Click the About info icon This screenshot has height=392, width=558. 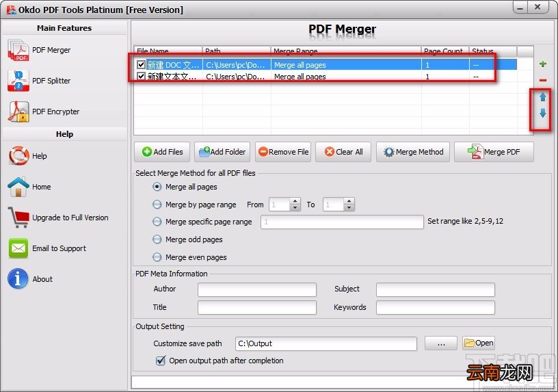click(18, 279)
